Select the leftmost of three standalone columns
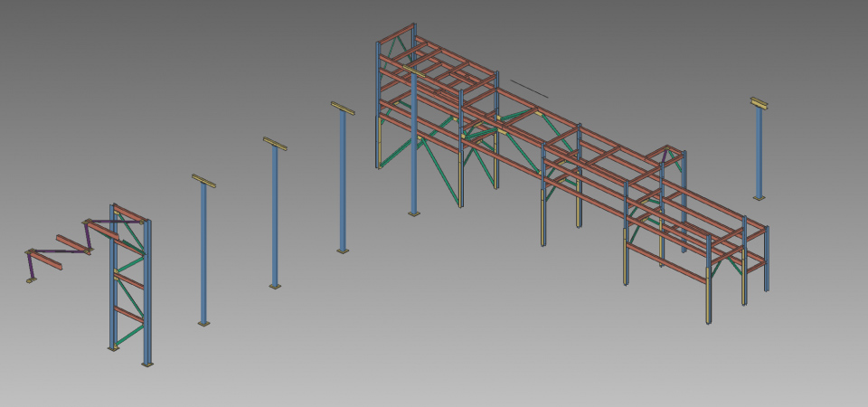This screenshot has height=407, width=868. point(203,253)
